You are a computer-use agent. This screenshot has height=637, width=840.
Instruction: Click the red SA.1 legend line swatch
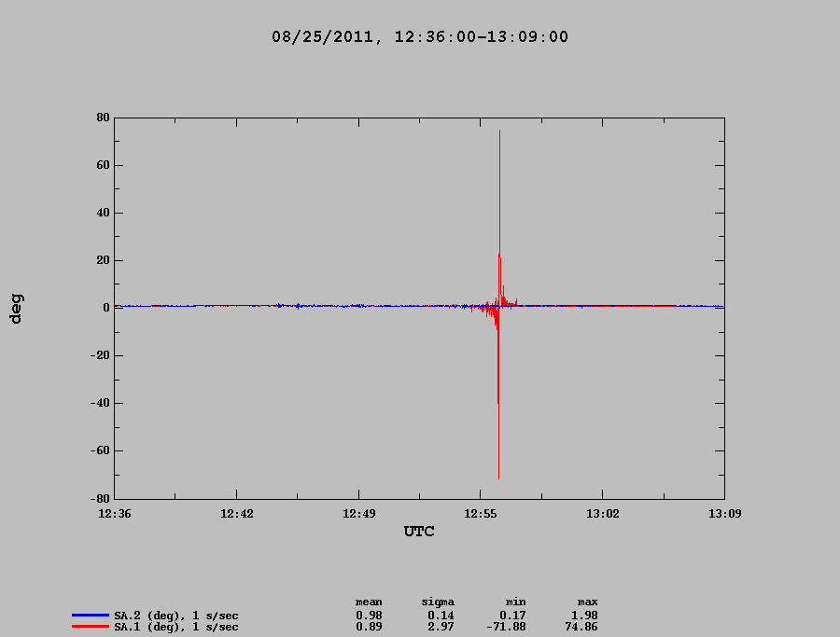[x=90, y=627]
